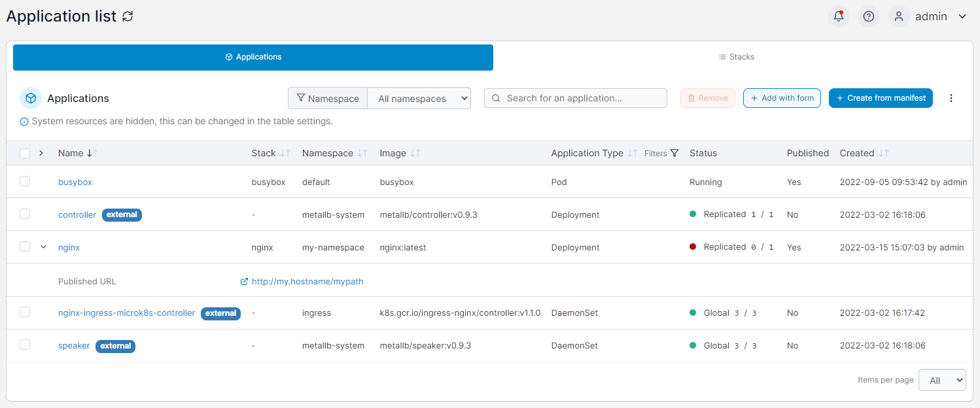Switch to the Stacks tab
This screenshot has width=980, height=408.
[x=736, y=57]
